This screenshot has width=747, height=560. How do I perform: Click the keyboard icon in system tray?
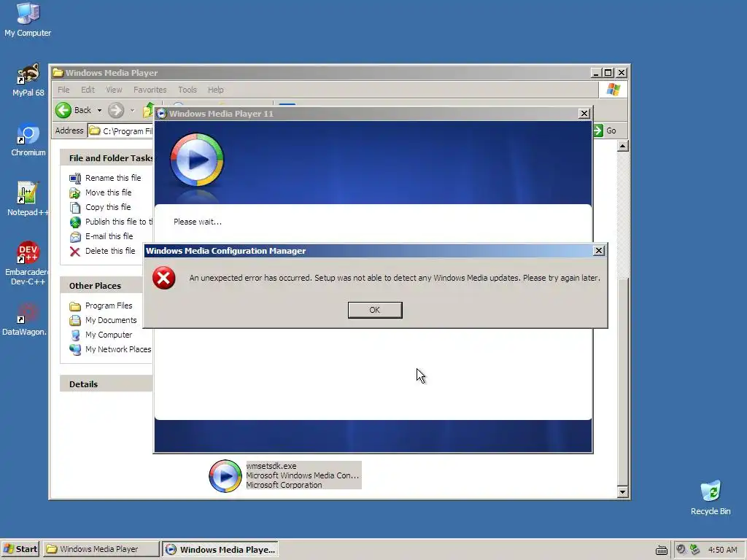[661, 550]
